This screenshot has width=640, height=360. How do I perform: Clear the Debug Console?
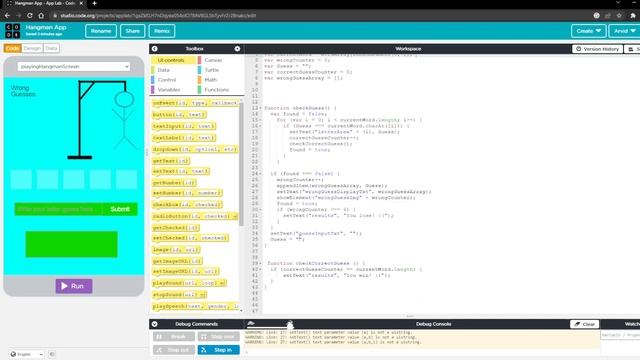[584, 324]
